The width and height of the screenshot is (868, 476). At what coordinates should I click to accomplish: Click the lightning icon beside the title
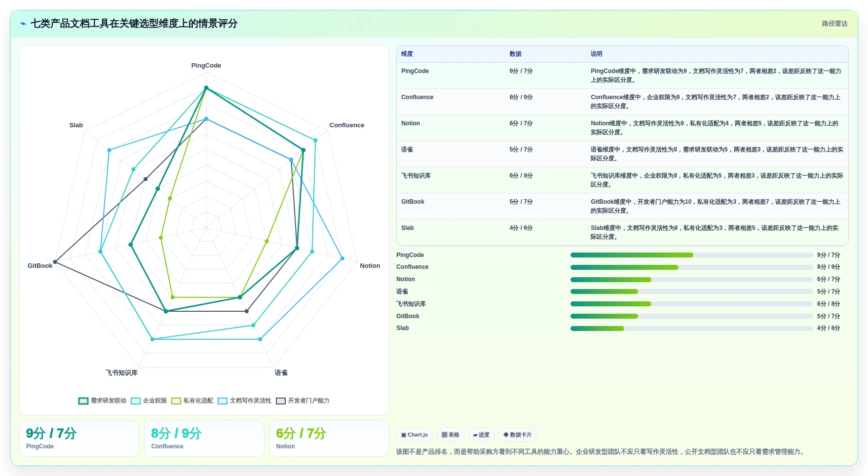point(23,24)
